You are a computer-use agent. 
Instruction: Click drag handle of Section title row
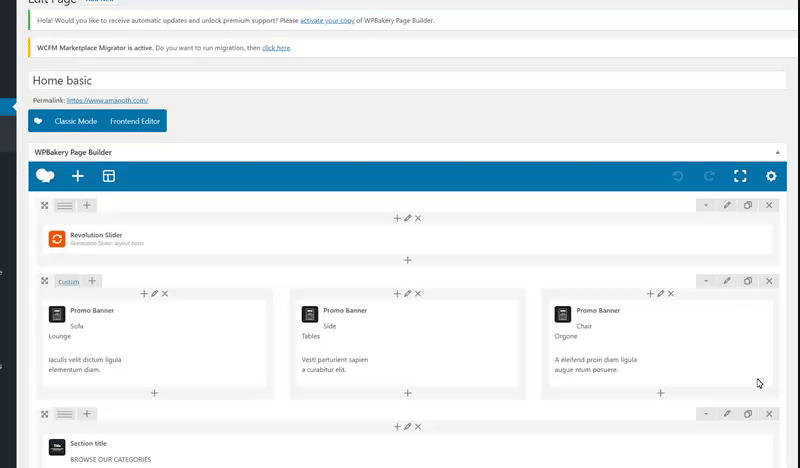[x=45, y=414]
